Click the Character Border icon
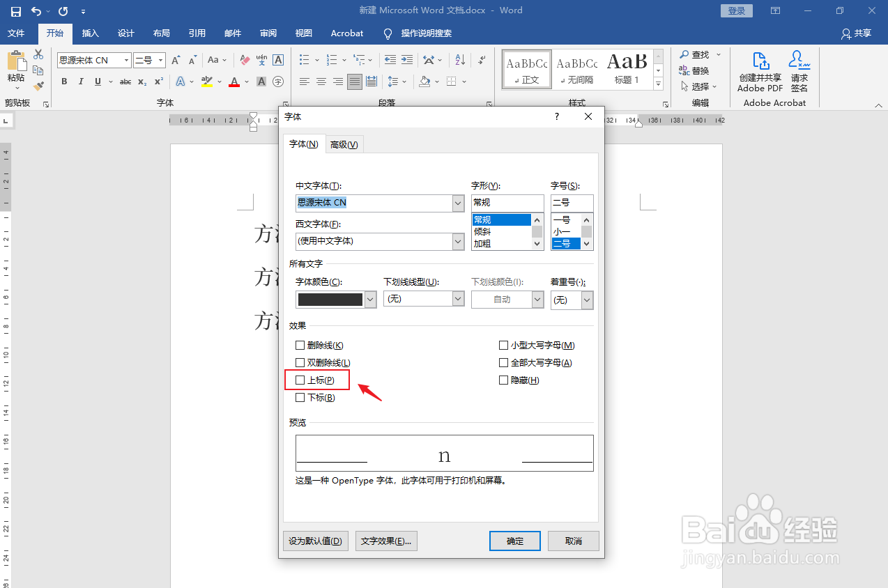This screenshot has width=888, height=588. pos(278,61)
